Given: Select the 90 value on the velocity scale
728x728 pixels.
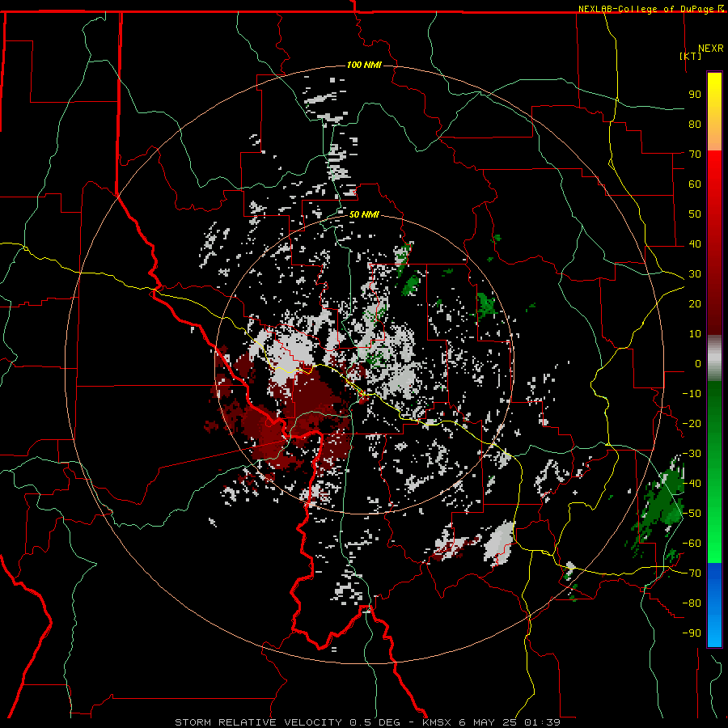Looking at the screenshot, I should click(x=695, y=95).
